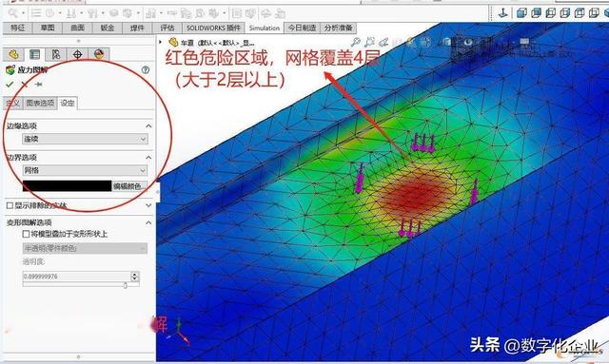Click the panel splitter handle on viewport left edge
The height and width of the screenshot is (364, 609).
(158, 192)
